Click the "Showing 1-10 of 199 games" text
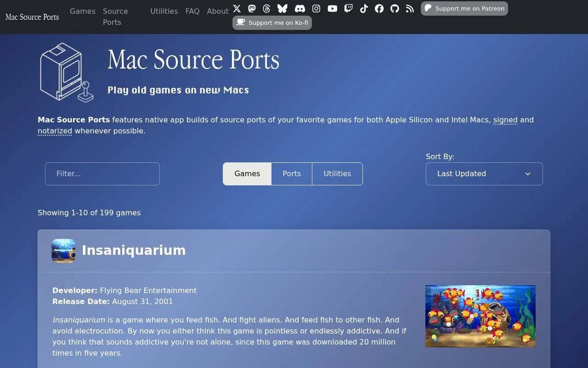The height and width of the screenshot is (368, 588). [x=89, y=213]
